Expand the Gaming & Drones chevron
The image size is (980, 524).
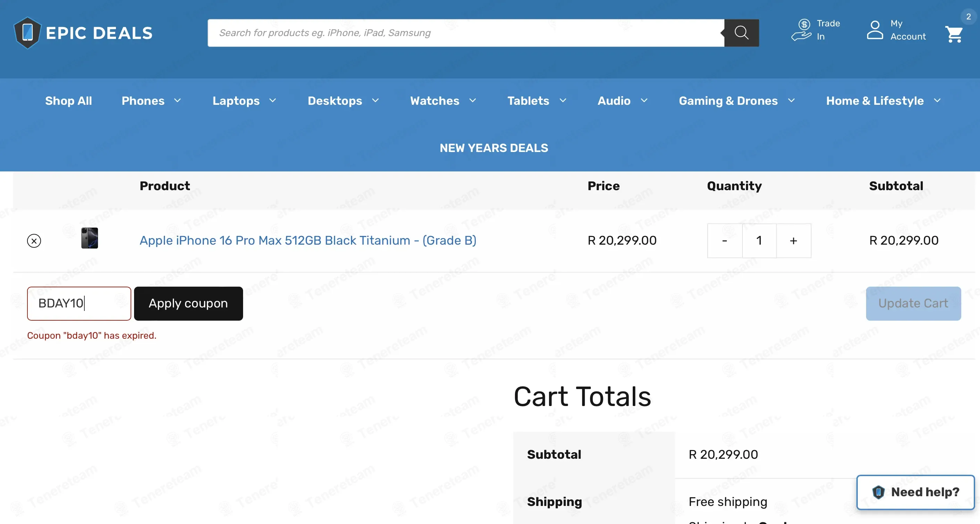tap(791, 101)
